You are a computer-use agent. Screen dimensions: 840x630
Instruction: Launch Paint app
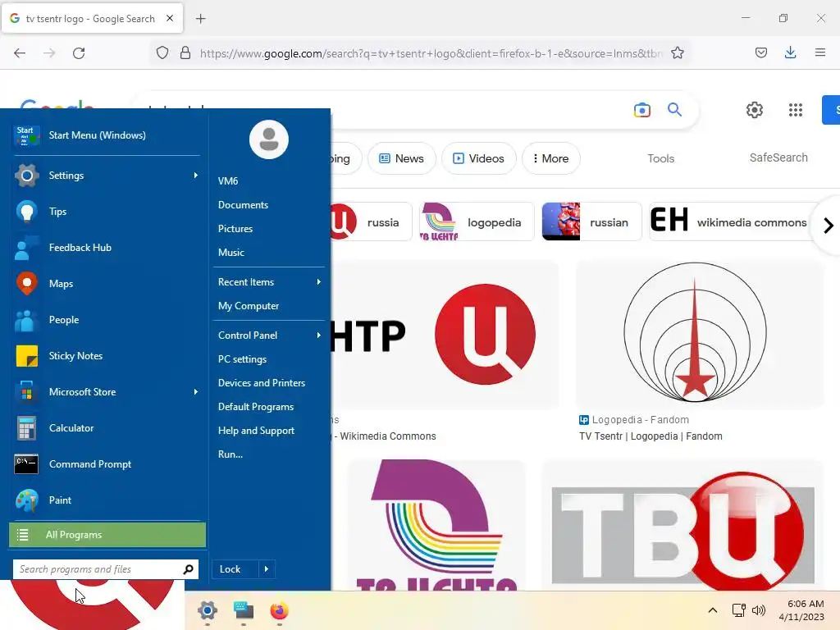coord(27,500)
